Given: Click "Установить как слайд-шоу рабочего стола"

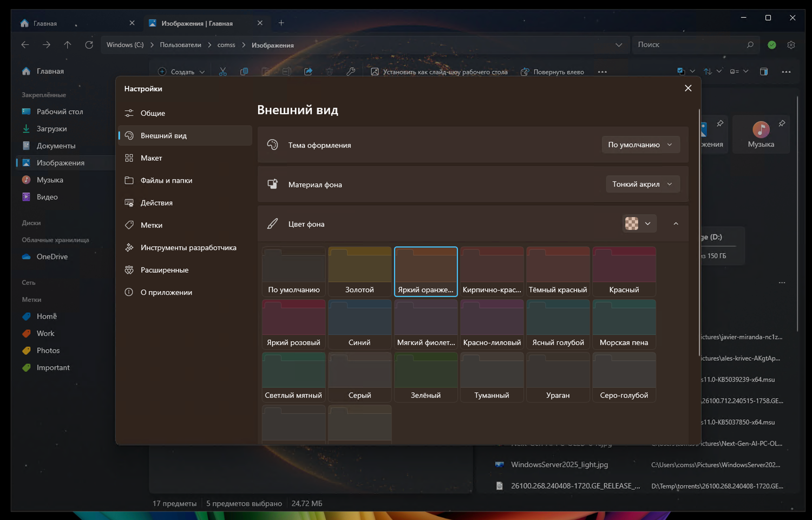Looking at the screenshot, I should tap(439, 71).
